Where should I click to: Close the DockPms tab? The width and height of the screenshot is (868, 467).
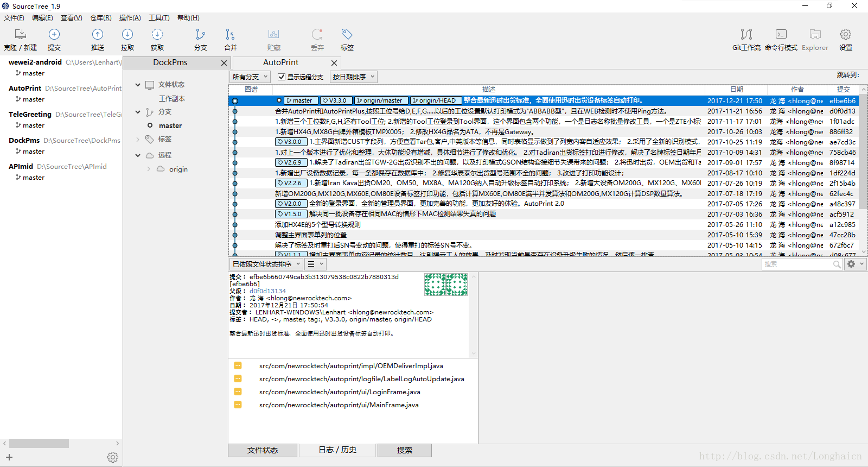click(x=224, y=63)
